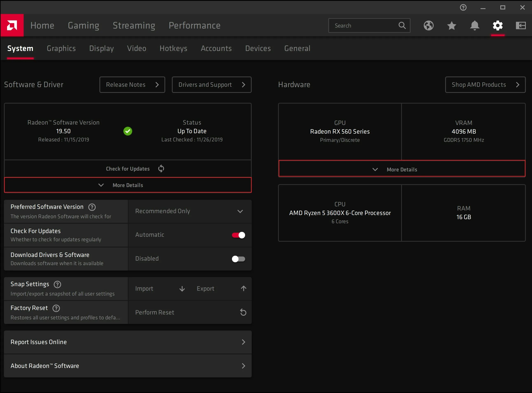Open the Performance section
This screenshot has height=393, width=532.
pyautogui.click(x=195, y=26)
